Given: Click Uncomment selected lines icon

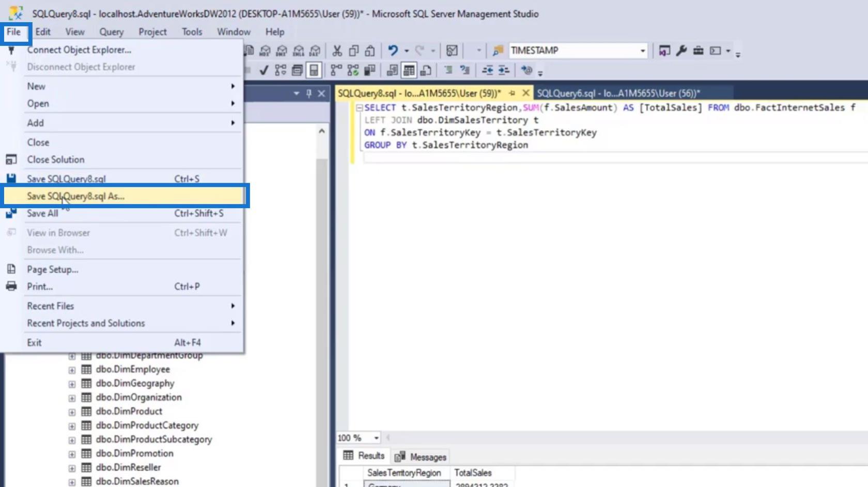Looking at the screenshot, I should coord(464,70).
